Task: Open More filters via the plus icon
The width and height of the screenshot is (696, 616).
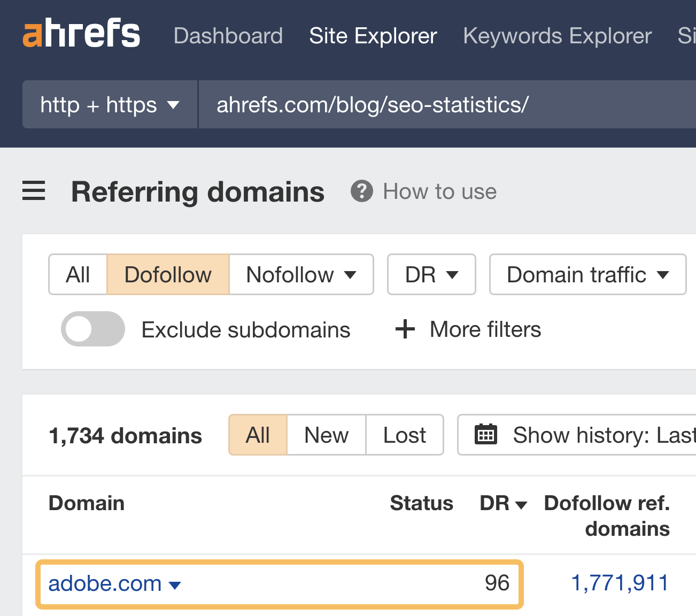Action: tap(405, 329)
